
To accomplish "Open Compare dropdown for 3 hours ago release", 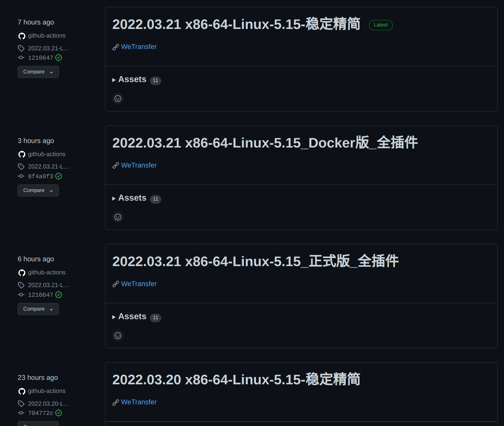I will (x=38, y=191).
